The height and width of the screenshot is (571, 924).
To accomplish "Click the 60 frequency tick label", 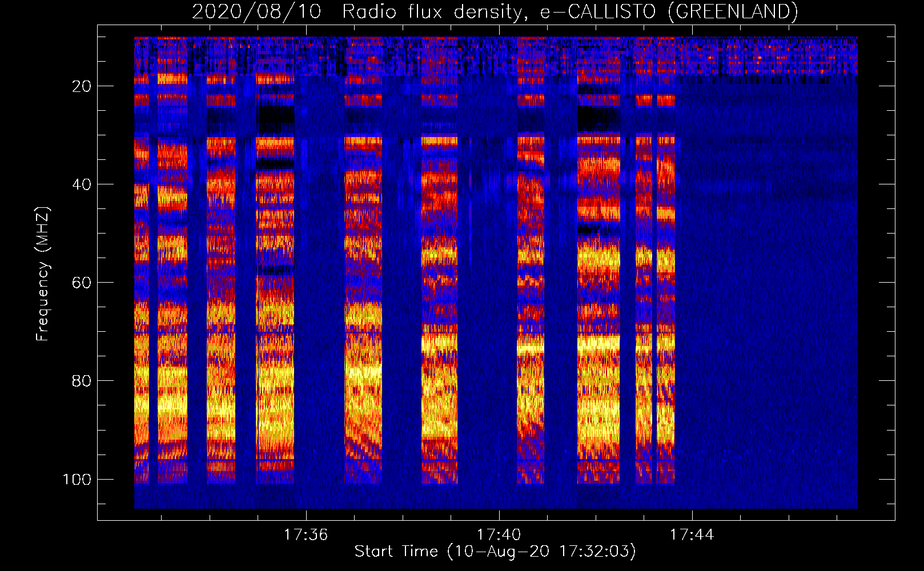I will click(82, 283).
